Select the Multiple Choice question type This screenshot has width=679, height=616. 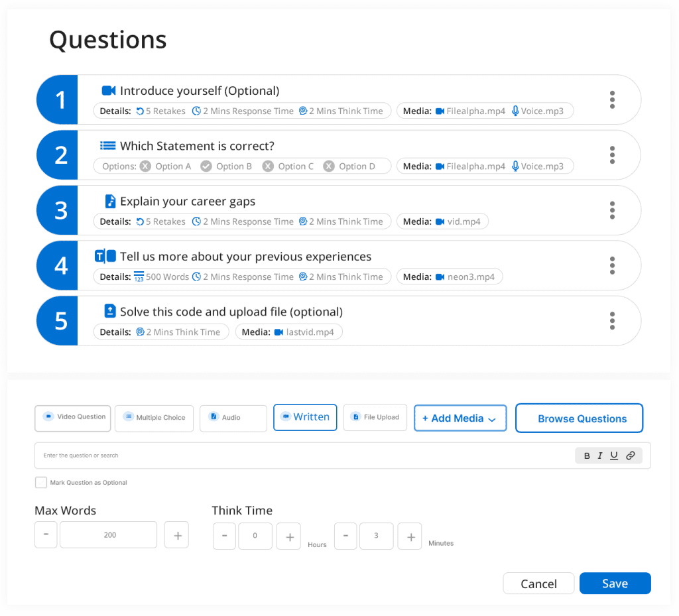tap(154, 418)
